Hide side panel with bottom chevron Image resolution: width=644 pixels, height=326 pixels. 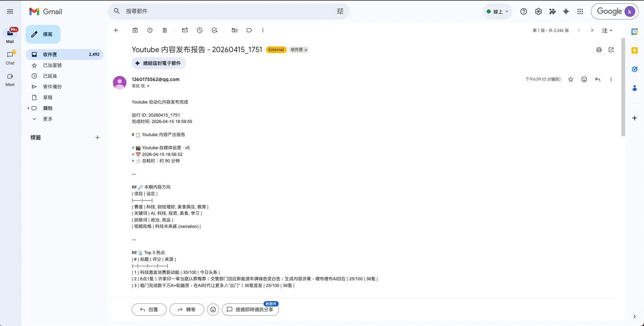click(635, 317)
